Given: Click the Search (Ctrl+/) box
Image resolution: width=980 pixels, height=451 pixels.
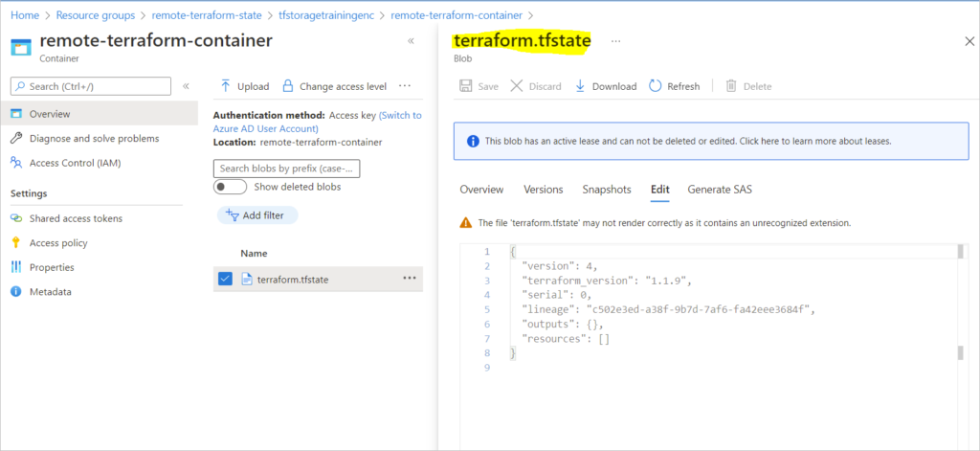Looking at the screenshot, I should tap(91, 86).
